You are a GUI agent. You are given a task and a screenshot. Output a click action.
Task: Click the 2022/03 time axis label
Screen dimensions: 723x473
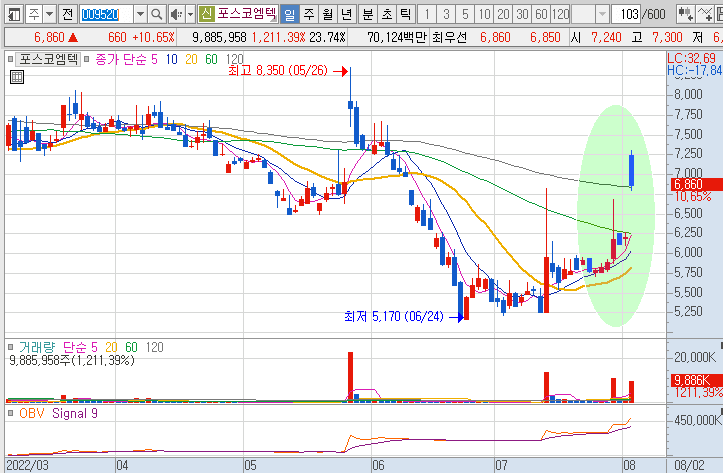(x=27, y=465)
